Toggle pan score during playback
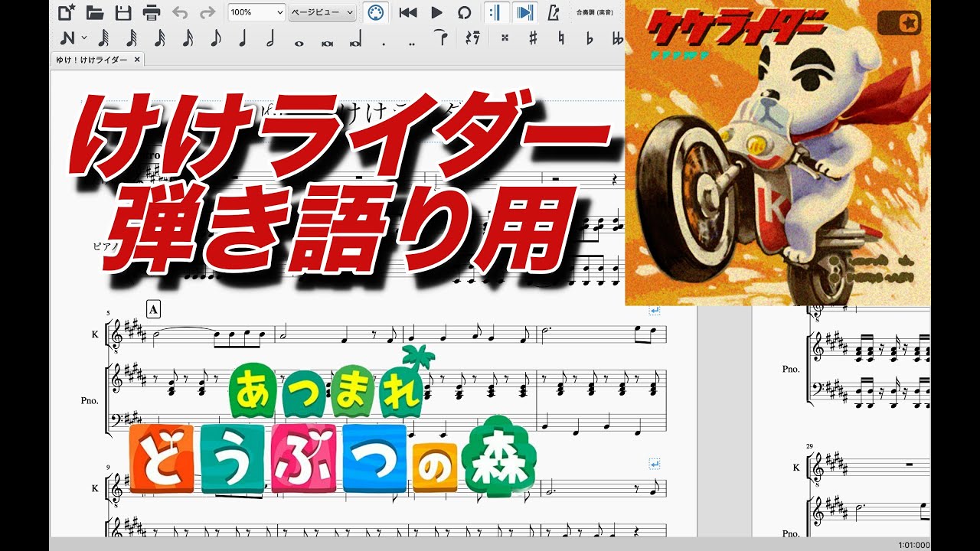The width and height of the screenshot is (980, 551). tap(524, 12)
